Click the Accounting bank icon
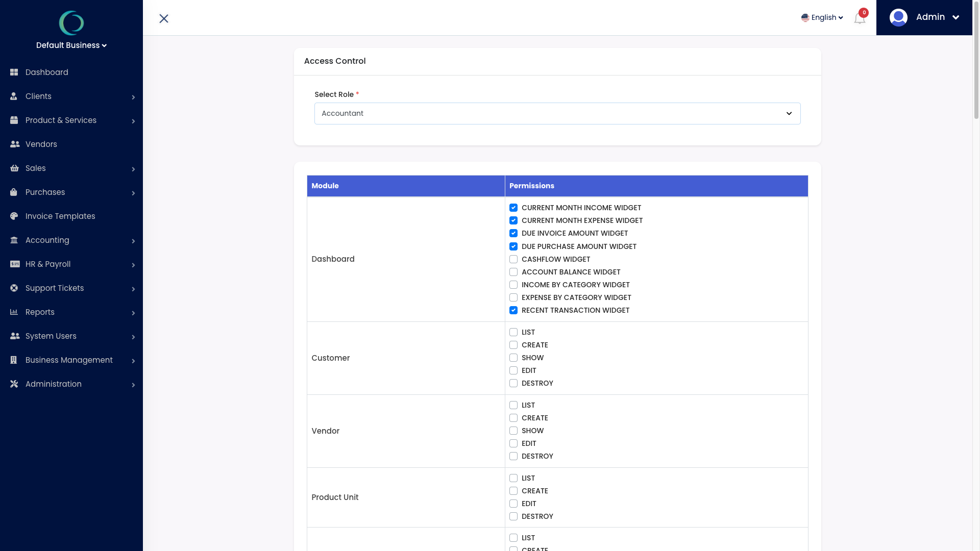The image size is (980, 551). (x=14, y=240)
